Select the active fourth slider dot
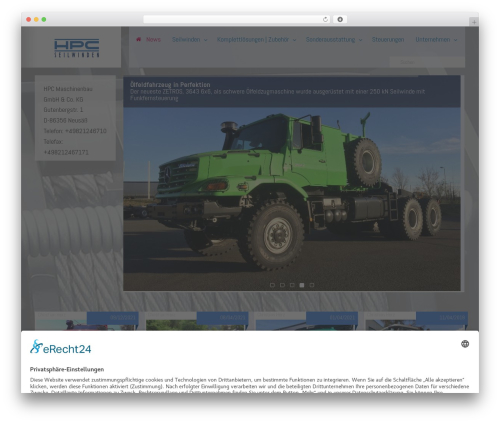Screen dimensions: 500x423 [x=302, y=285]
